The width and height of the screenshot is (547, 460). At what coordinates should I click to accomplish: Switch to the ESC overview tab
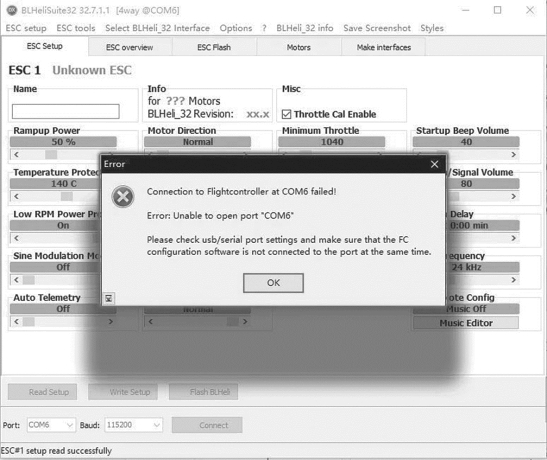pos(129,47)
